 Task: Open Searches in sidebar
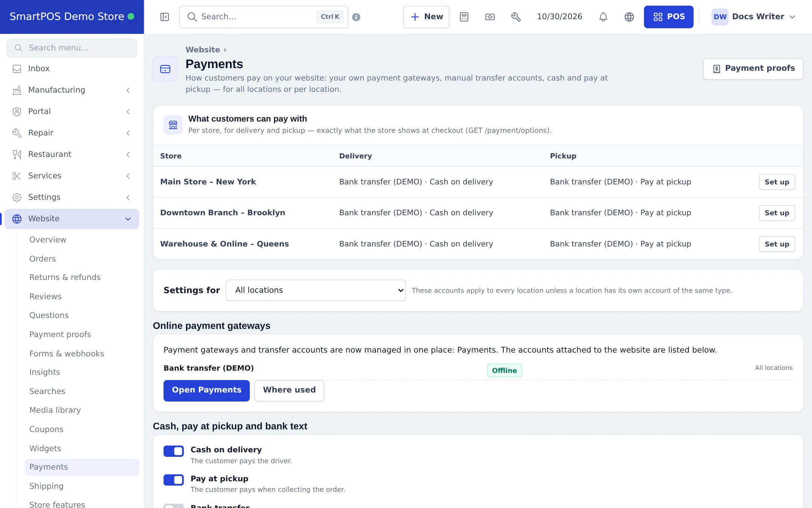[47, 391]
